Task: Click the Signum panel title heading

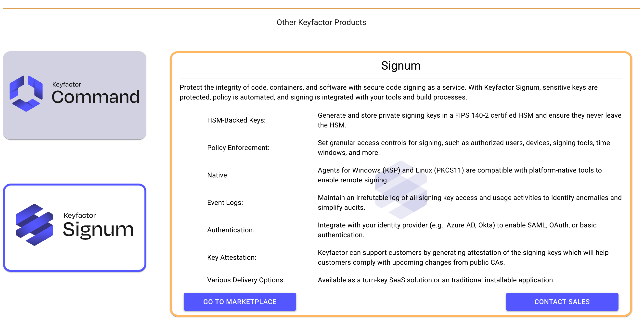Action: click(401, 66)
